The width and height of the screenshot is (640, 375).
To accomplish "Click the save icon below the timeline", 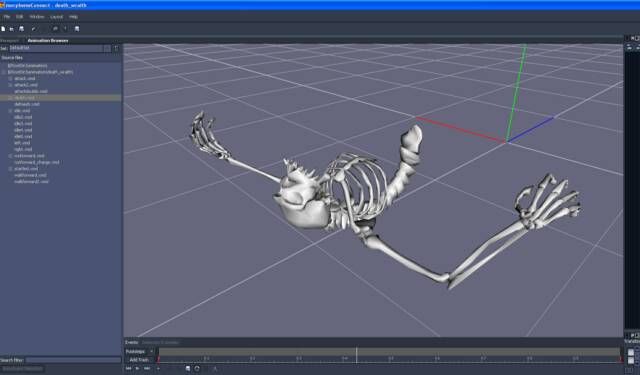I will [x=188, y=368].
